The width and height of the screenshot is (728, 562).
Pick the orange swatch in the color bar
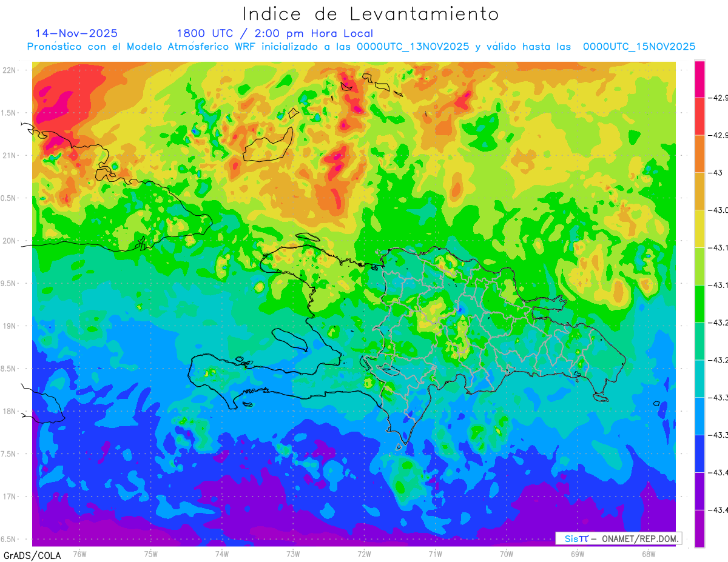coord(699,154)
